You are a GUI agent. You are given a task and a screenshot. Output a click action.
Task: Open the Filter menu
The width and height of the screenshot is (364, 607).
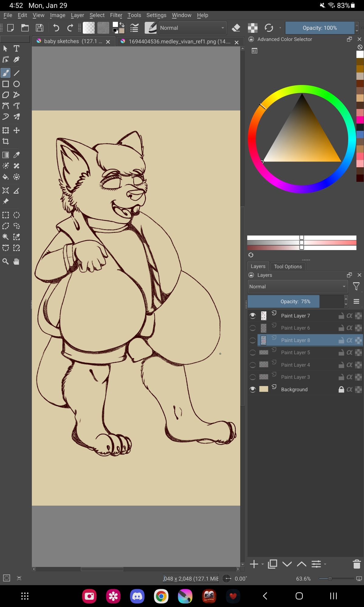[x=116, y=15]
